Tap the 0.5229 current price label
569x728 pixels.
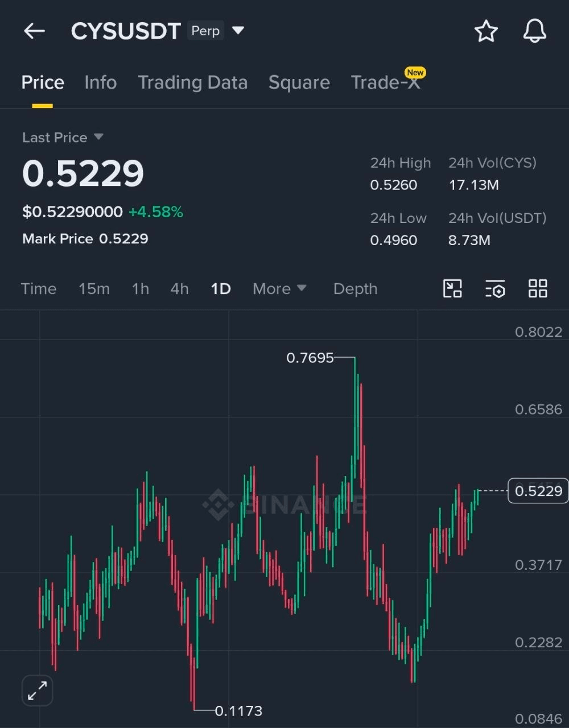[538, 491]
